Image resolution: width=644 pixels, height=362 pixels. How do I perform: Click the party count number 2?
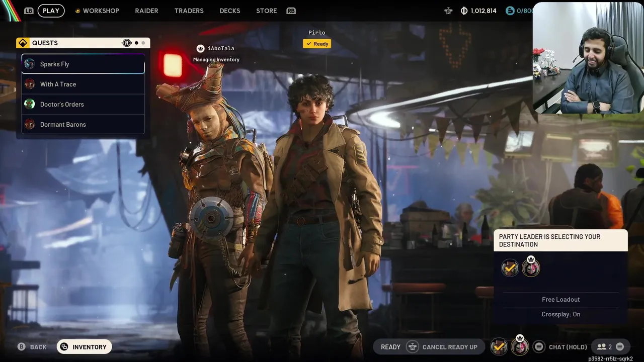(x=610, y=347)
